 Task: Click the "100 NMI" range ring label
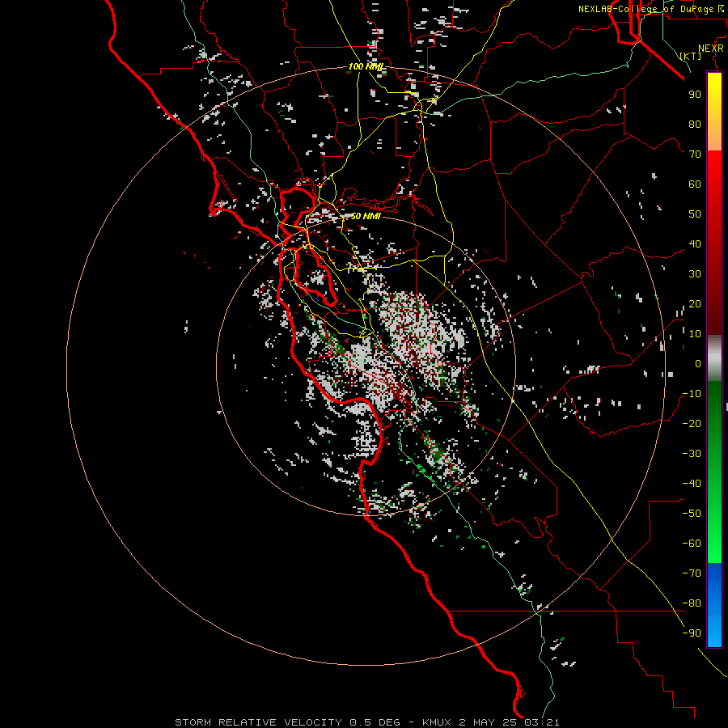366,66
